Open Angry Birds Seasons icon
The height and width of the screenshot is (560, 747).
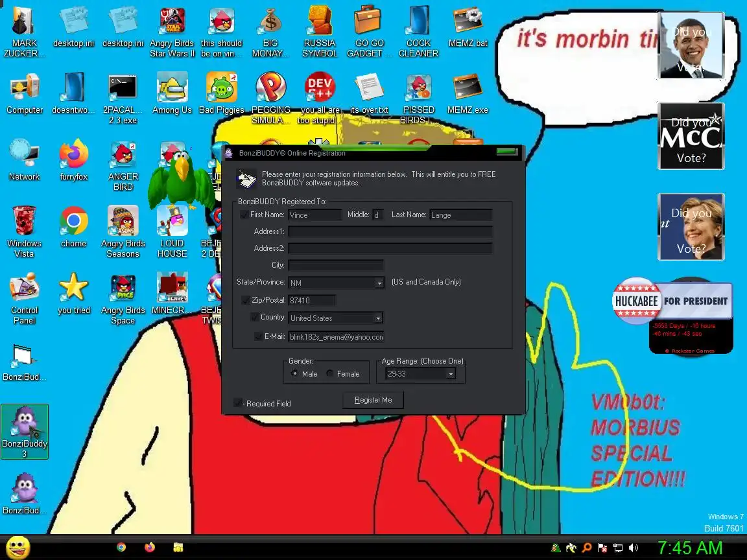(x=123, y=232)
